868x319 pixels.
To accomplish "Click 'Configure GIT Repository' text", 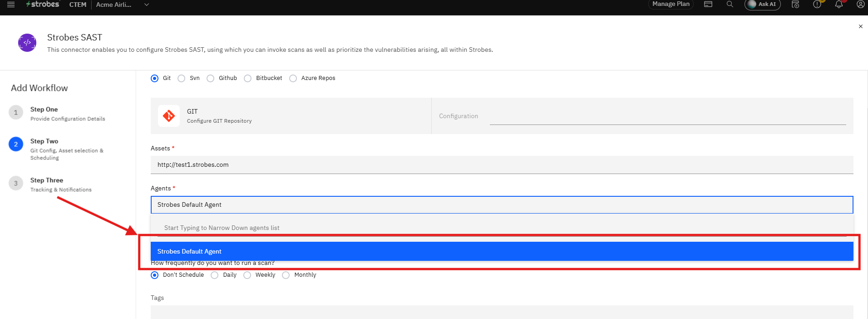I will tap(219, 121).
